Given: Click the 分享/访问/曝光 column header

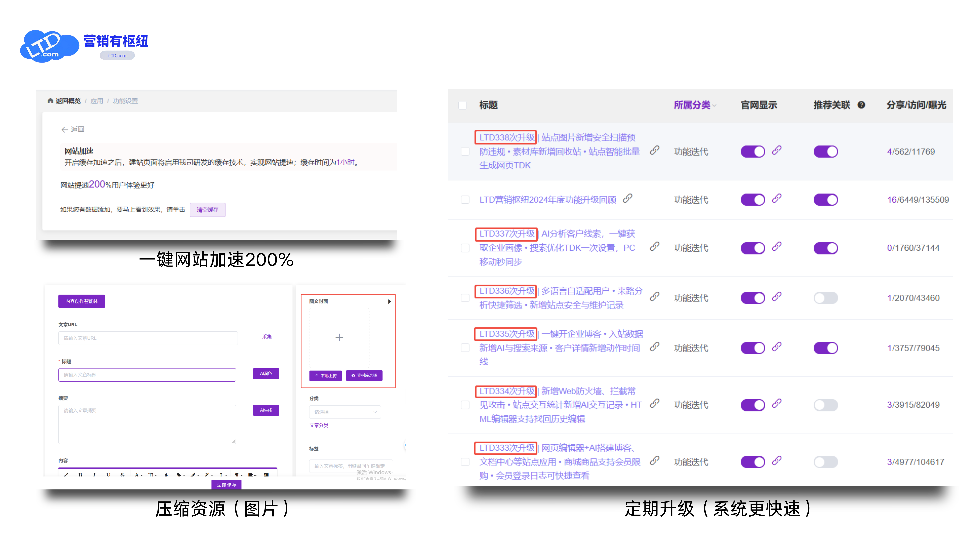Looking at the screenshot, I should 916,105.
